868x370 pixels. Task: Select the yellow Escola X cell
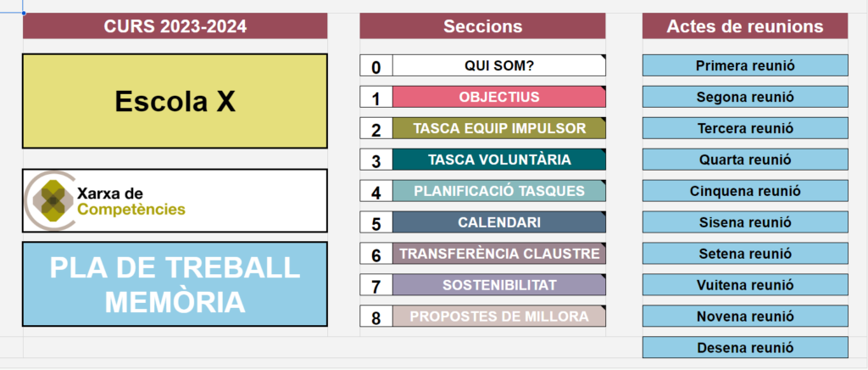click(175, 101)
